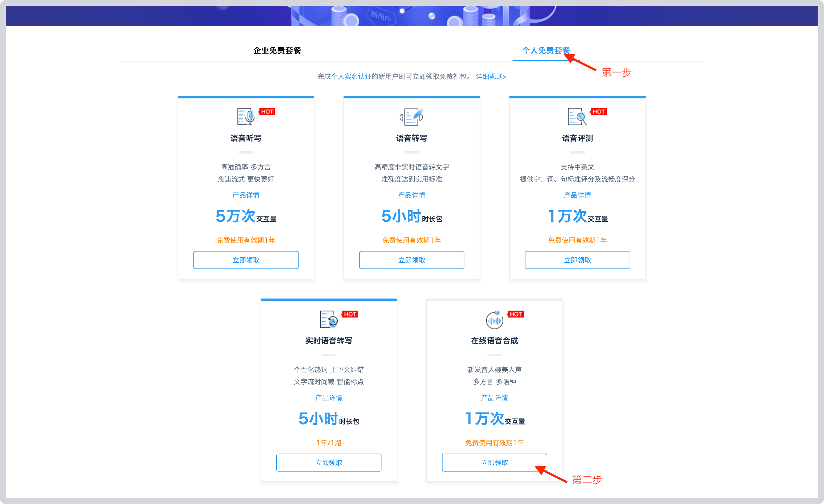824x504 pixels.
Task: View 产品详情 of 在线语音合成
Action: [x=494, y=397]
